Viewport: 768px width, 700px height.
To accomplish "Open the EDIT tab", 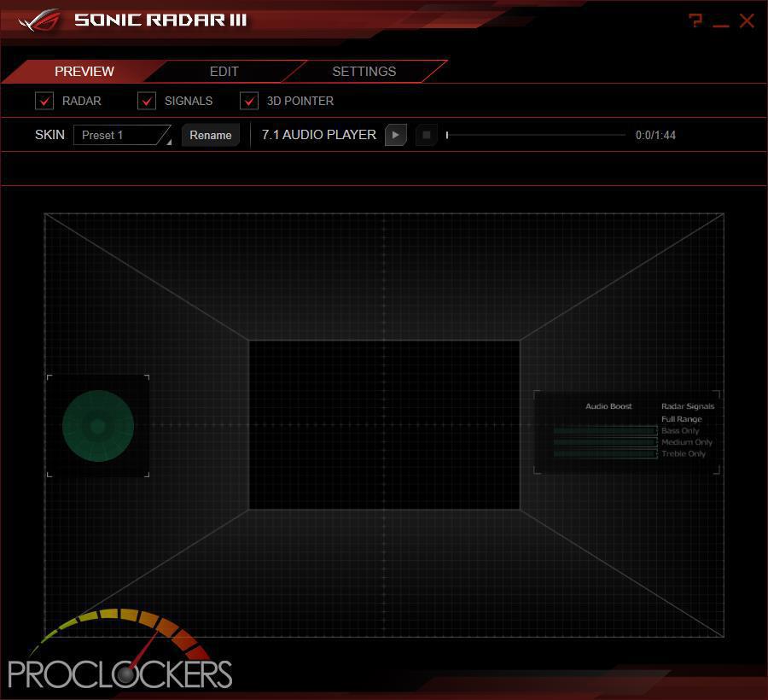I will pos(224,72).
